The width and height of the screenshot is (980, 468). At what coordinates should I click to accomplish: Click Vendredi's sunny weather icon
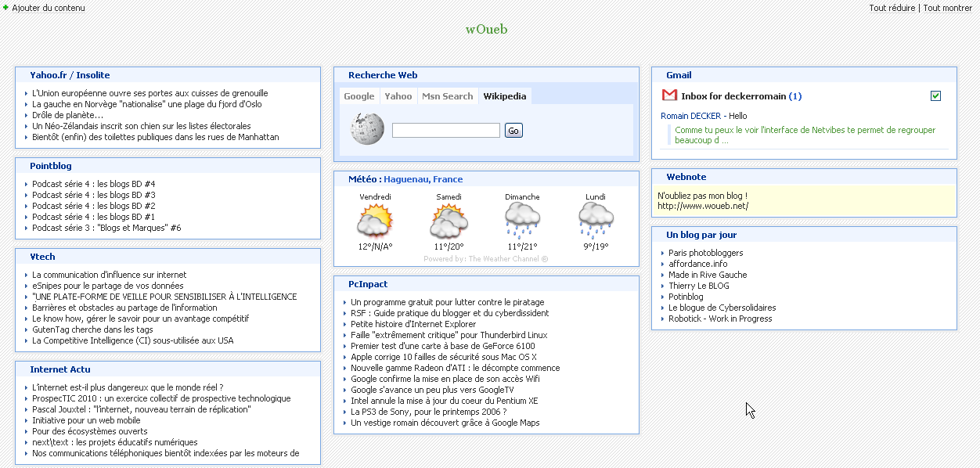[x=375, y=221]
